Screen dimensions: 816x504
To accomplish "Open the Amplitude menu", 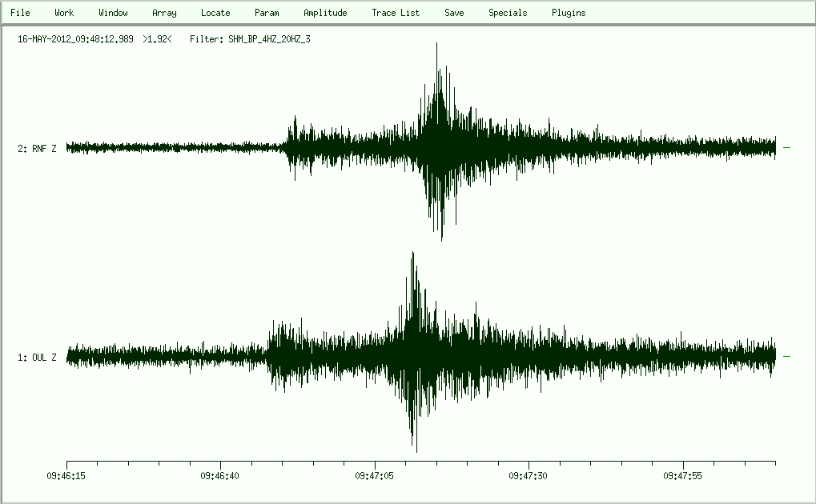I will pyautogui.click(x=325, y=13).
